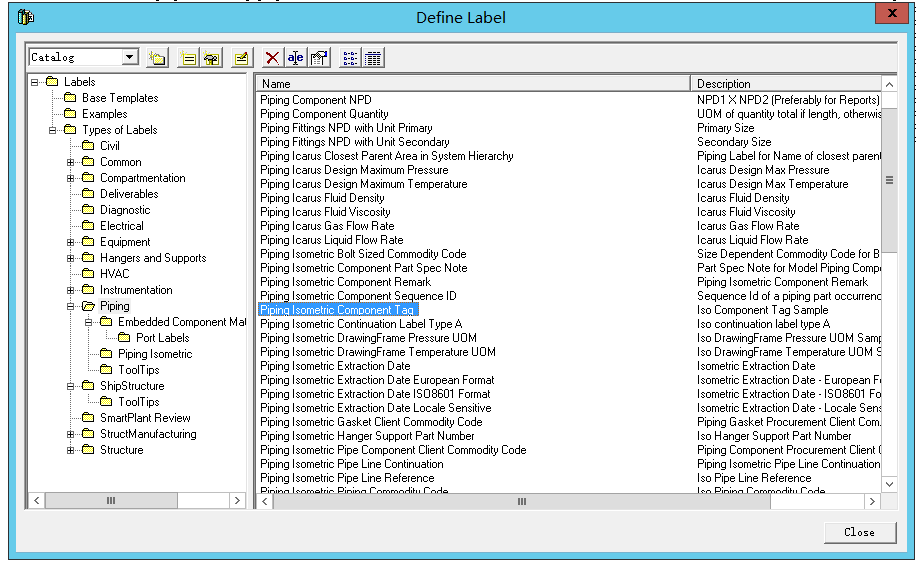Select the Diagnostic folder
This screenshot has height=562, width=917.
point(125,210)
